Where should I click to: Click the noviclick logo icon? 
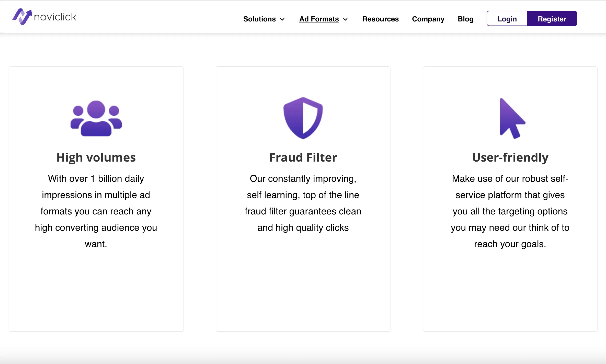(x=22, y=17)
